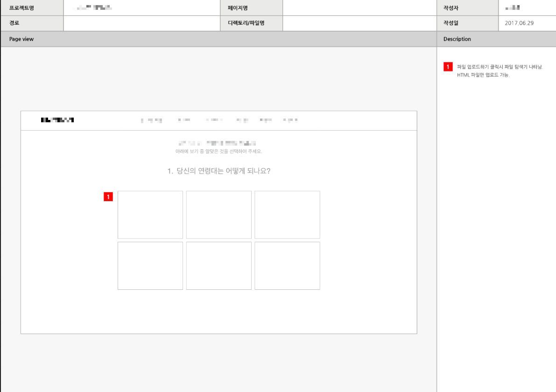Select the top-right answer option box
This screenshot has height=392, width=556.
288,215
